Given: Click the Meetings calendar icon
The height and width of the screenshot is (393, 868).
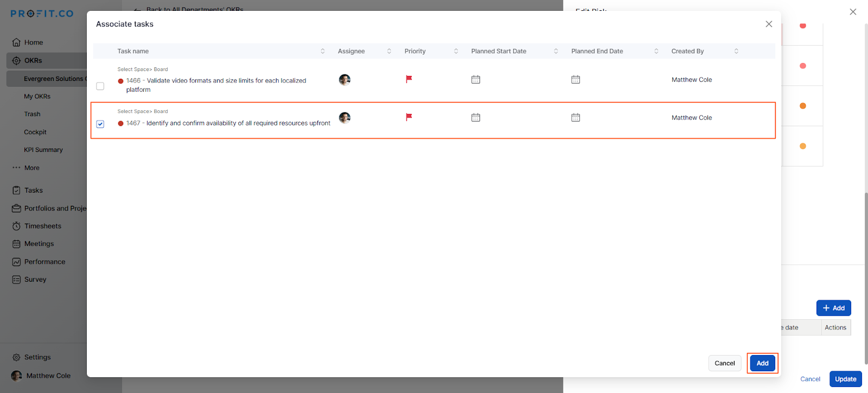Looking at the screenshot, I should coord(16,244).
